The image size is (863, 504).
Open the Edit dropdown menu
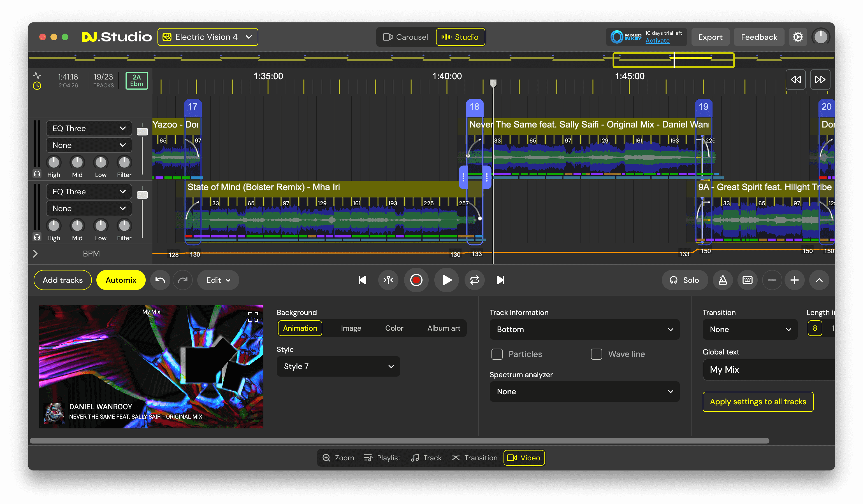pos(218,280)
